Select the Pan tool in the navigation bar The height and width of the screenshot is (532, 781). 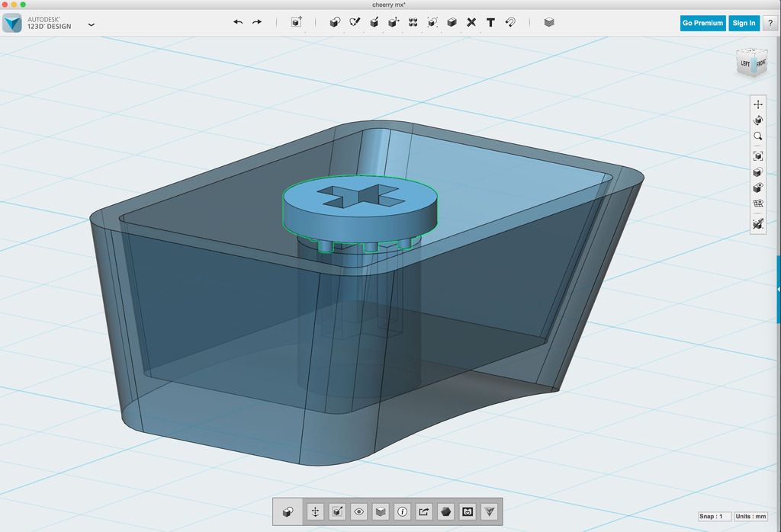coord(758,104)
